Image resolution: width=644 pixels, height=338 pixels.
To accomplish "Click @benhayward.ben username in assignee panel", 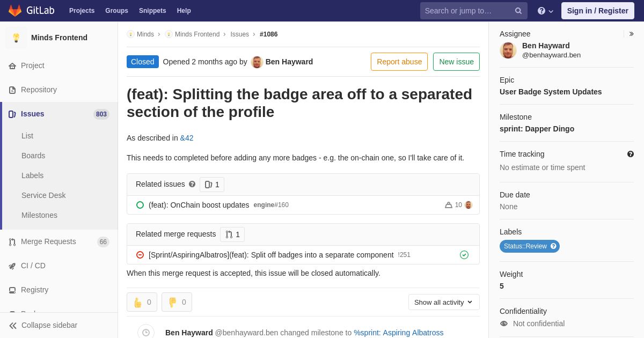I will point(551,55).
